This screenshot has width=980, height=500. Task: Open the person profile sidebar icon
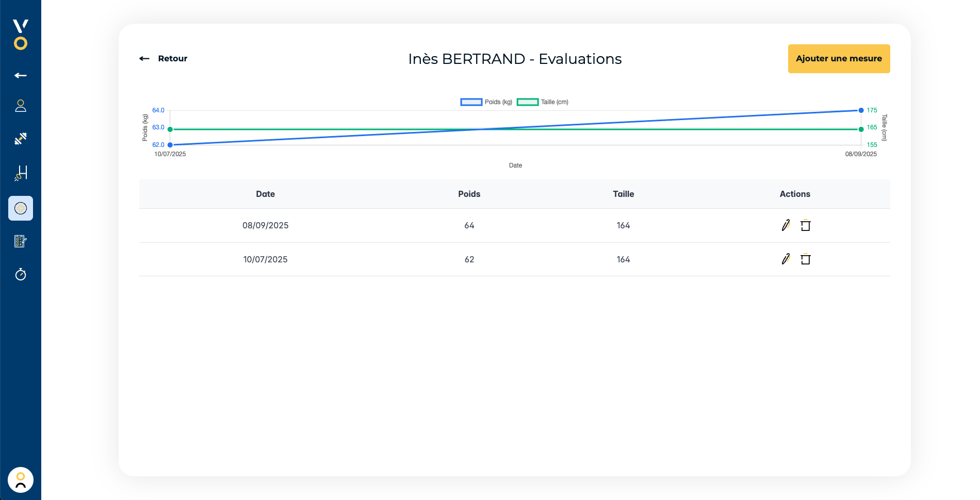[21, 106]
